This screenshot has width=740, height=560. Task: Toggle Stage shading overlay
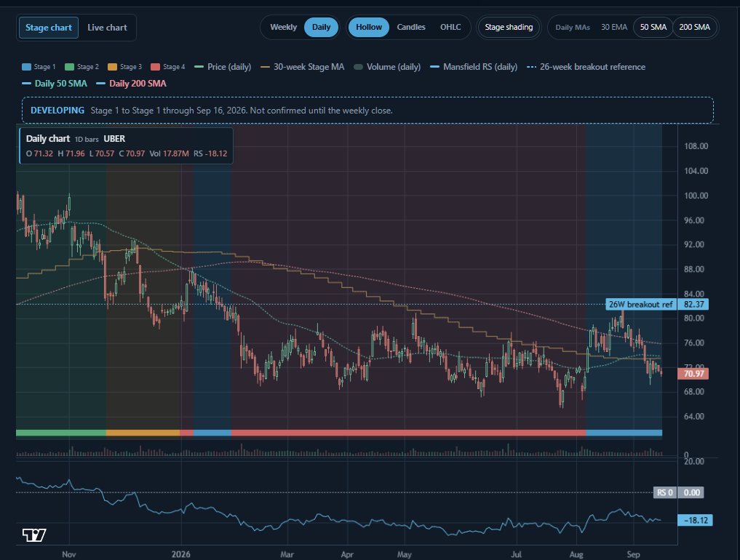click(509, 27)
